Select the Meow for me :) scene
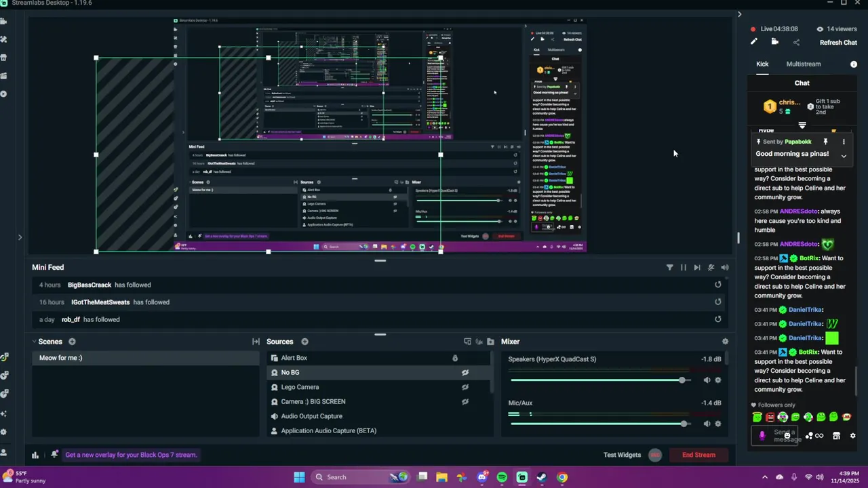This screenshot has height=488, width=868. [x=145, y=358]
